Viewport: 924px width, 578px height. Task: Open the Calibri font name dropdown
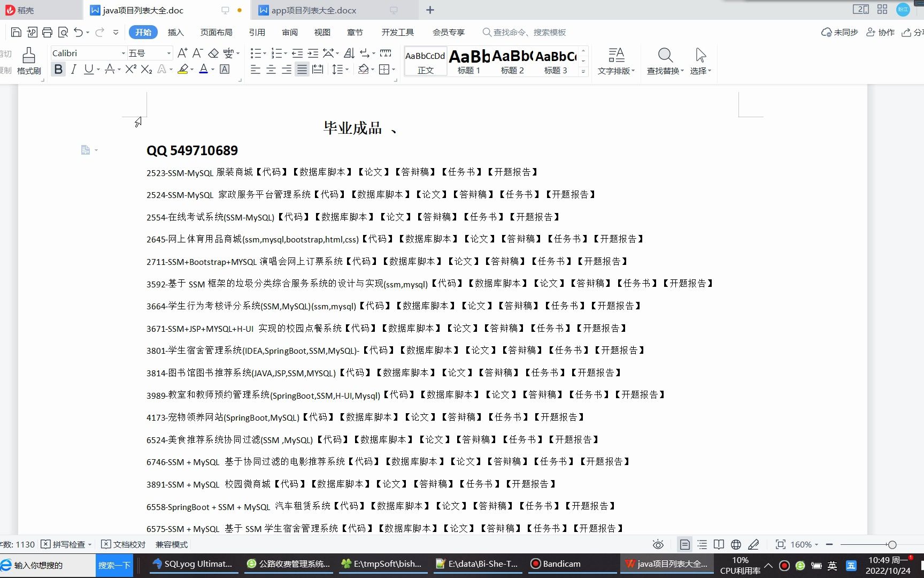click(122, 52)
